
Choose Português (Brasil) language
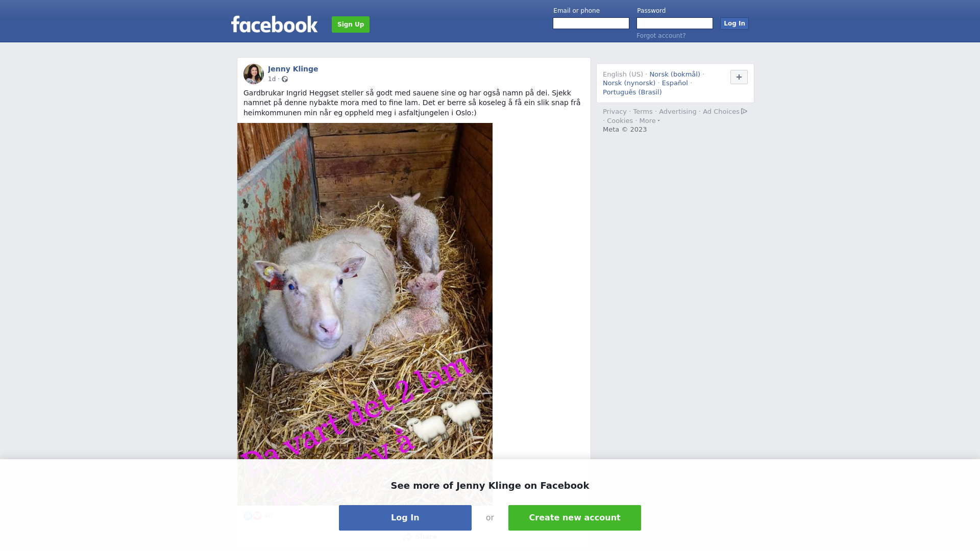[x=632, y=92]
